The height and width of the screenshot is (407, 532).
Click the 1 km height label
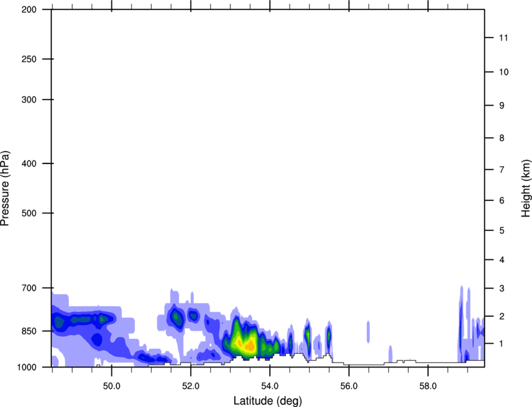click(x=502, y=344)
